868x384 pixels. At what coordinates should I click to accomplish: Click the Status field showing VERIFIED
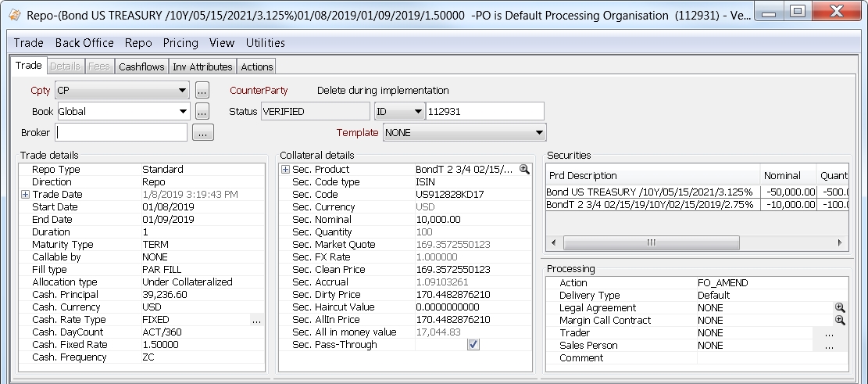(315, 111)
